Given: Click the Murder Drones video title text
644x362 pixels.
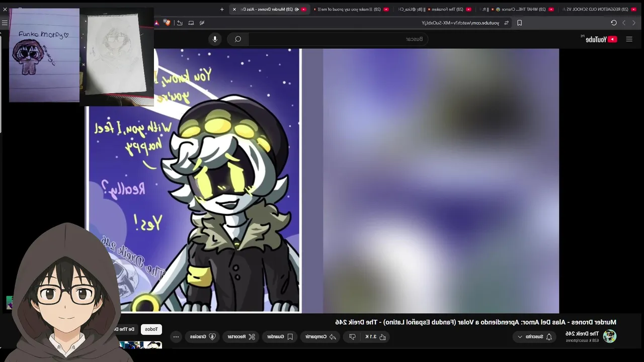Looking at the screenshot, I should (475, 322).
